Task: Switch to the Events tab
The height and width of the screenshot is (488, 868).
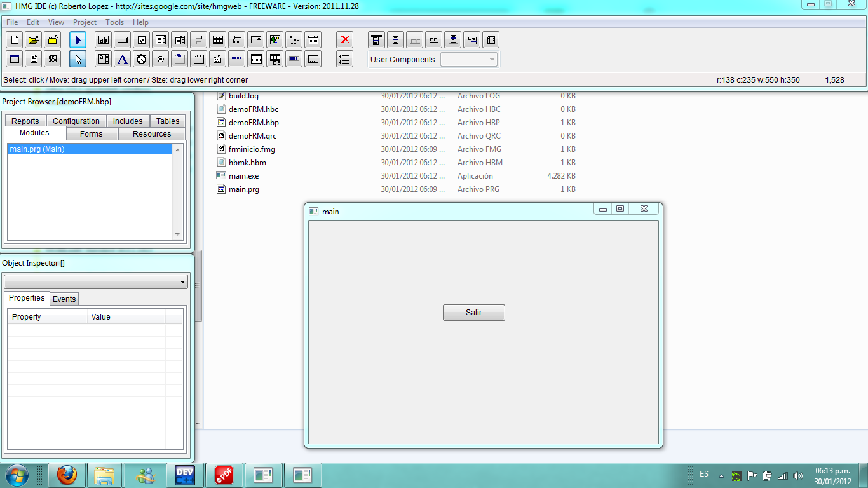Action: click(64, 299)
